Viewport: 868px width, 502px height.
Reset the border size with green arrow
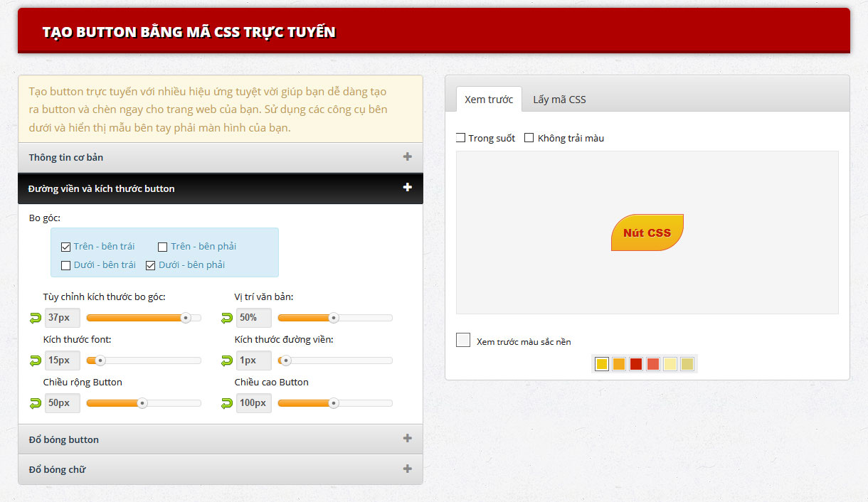(x=227, y=361)
